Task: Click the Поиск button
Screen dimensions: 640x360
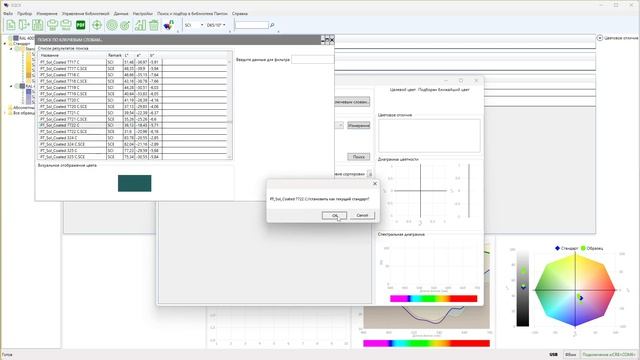Action: [x=358, y=157]
